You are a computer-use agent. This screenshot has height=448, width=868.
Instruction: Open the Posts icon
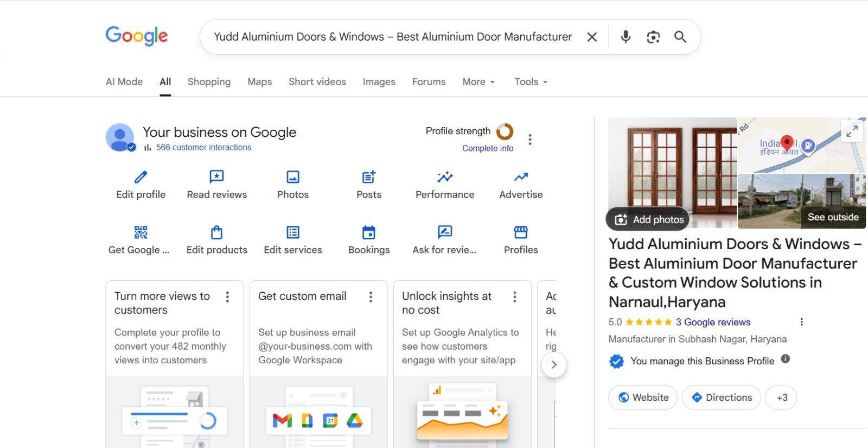369,177
